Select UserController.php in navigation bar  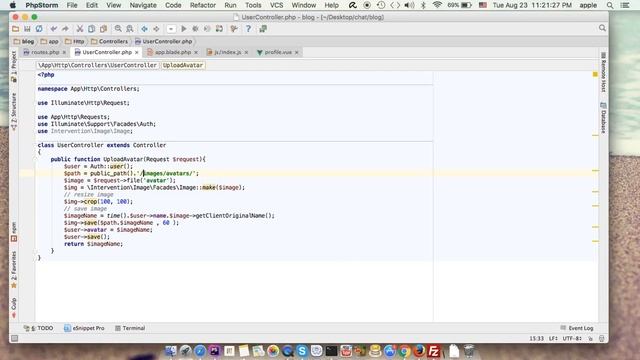point(164,41)
